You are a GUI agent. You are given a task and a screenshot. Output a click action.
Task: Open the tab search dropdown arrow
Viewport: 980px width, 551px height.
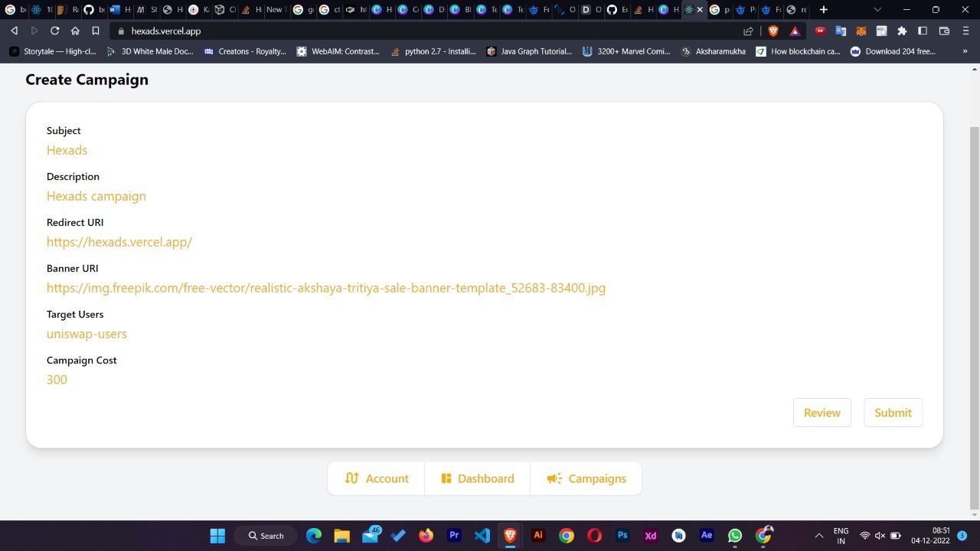point(877,9)
